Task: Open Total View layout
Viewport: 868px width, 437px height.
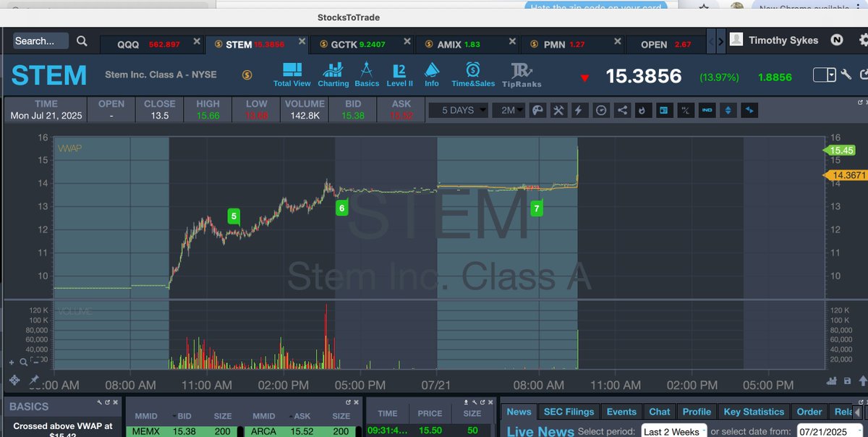Action: (x=292, y=75)
